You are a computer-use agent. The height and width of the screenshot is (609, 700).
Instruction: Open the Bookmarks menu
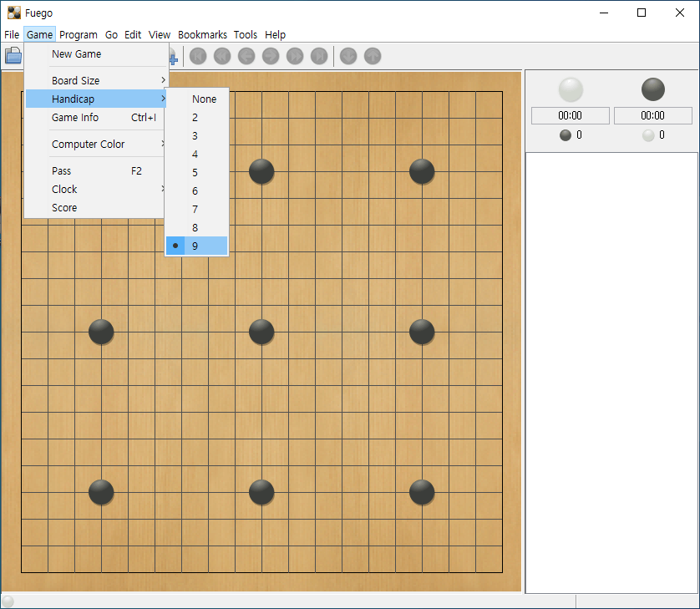[202, 35]
